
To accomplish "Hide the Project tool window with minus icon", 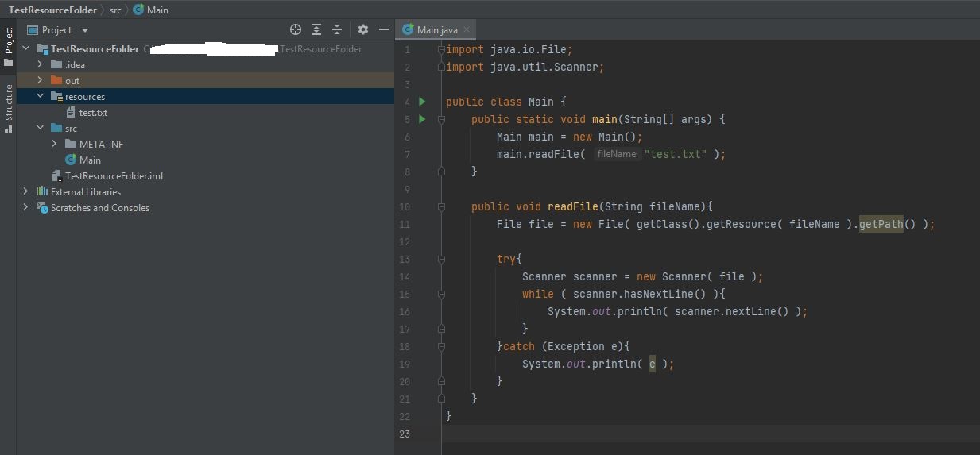I will [x=384, y=29].
